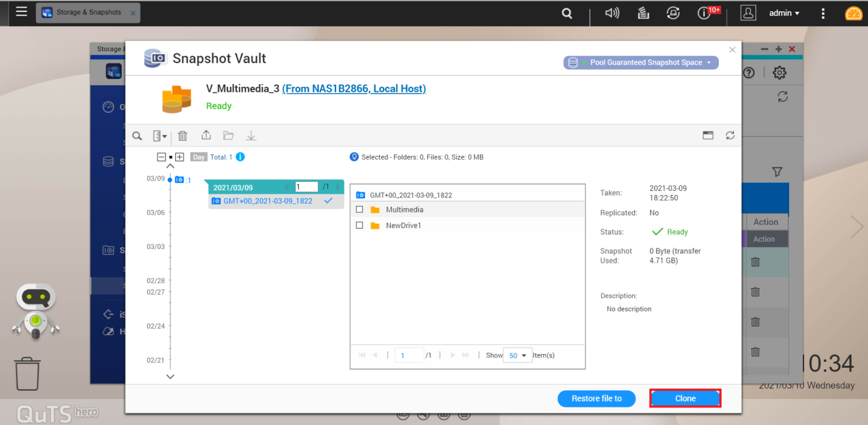This screenshot has width=868, height=425.
Task: Click the export snapshot upload-arrow icon
Action: coord(206,136)
